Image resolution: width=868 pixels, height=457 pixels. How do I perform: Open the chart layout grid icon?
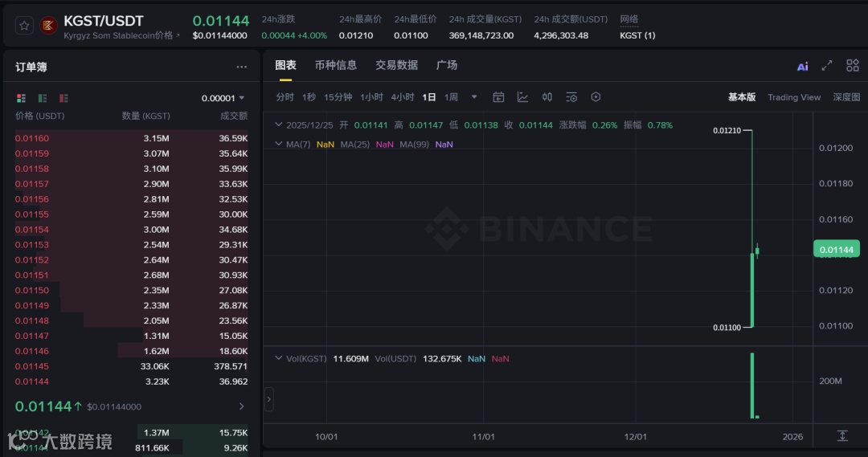[x=853, y=66]
